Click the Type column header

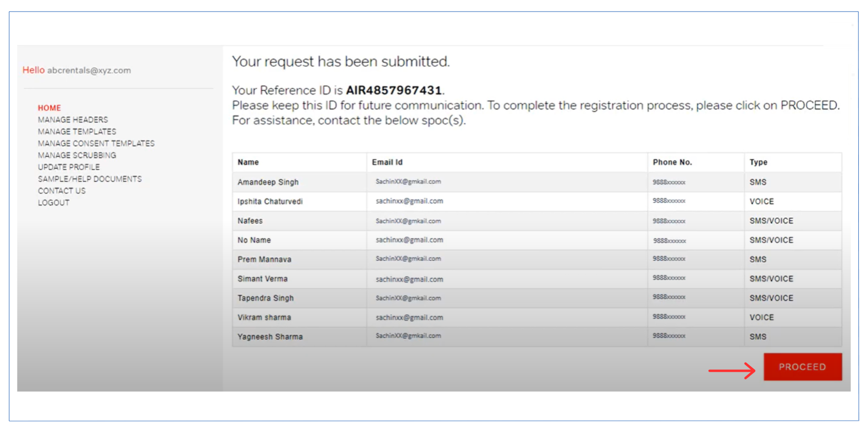click(758, 162)
